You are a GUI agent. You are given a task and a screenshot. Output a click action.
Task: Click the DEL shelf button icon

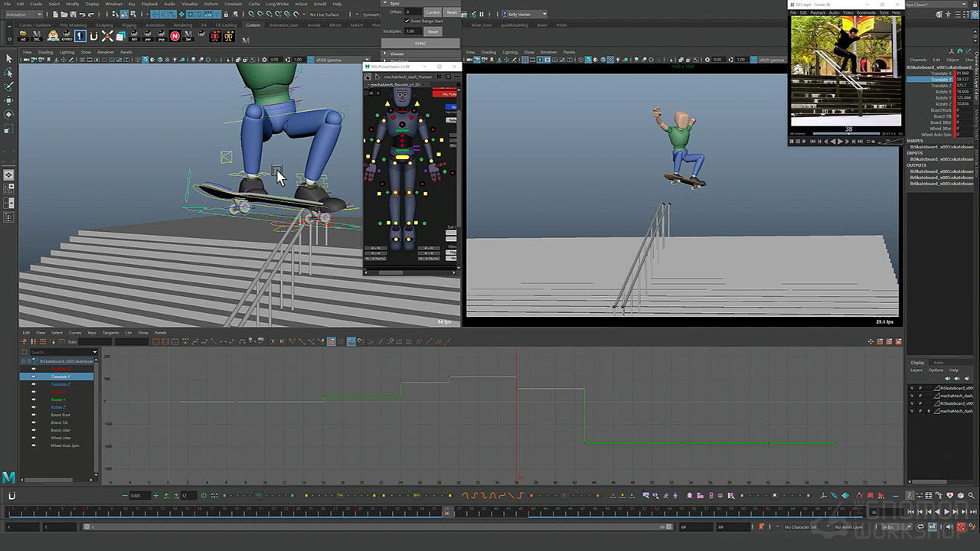[36, 36]
